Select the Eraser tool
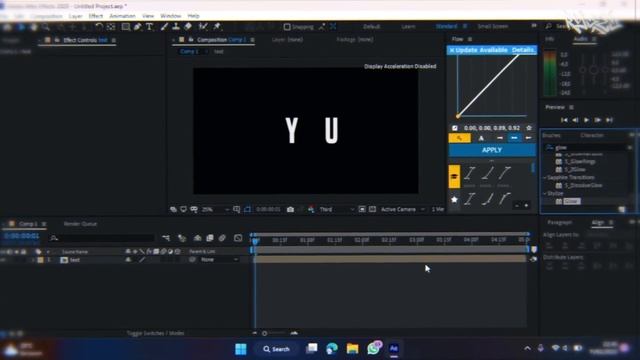The width and height of the screenshot is (640, 360). pyautogui.click(x=188, y=27)
